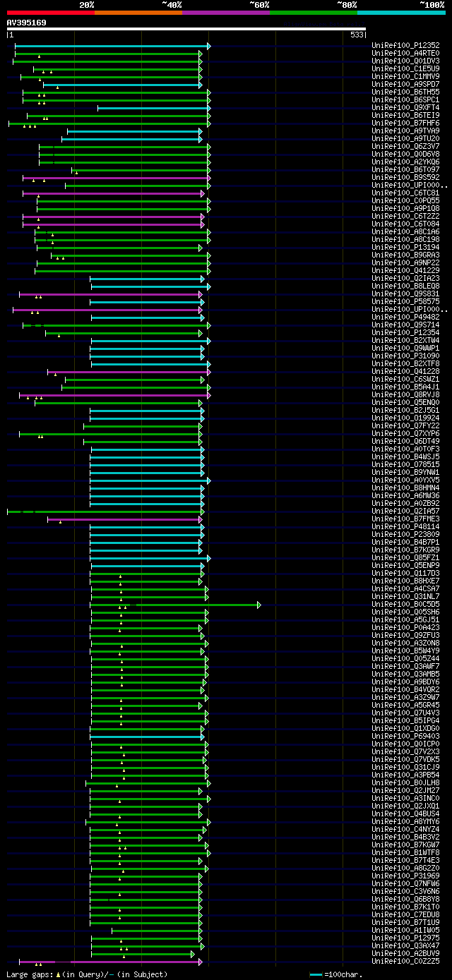This screenshot has height=980, width=452.
Task: Select the UniRef100_Q8RVJ8 hit label
Action: click(405, 395)
